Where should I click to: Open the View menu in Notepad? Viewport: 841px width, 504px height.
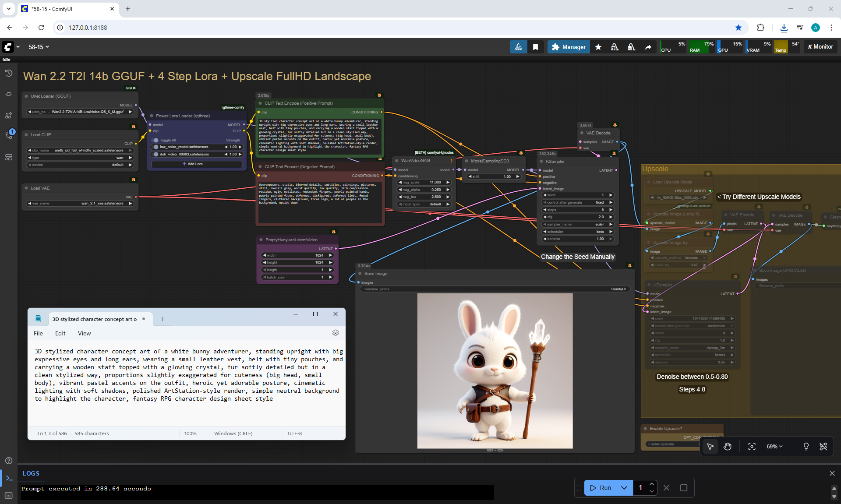[84, 333]
